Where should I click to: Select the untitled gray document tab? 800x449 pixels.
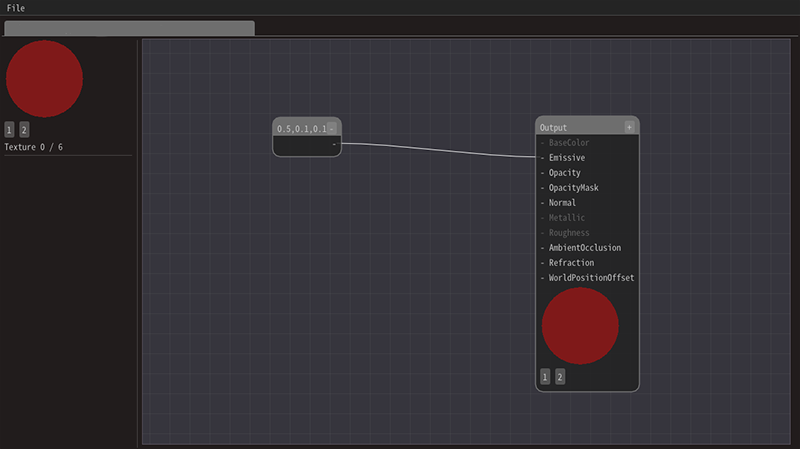(x=129, y=28)
